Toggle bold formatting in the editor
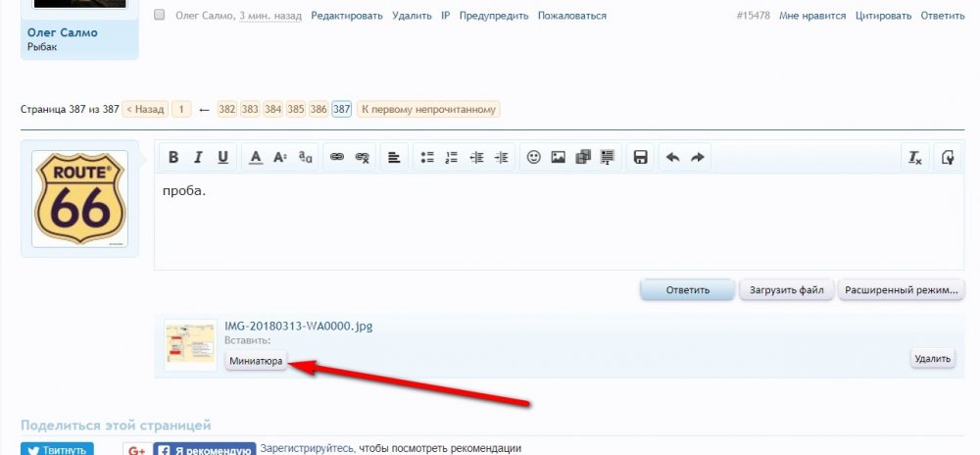The height and width of the screenshot is (455, 980). (x=173, y=158)
